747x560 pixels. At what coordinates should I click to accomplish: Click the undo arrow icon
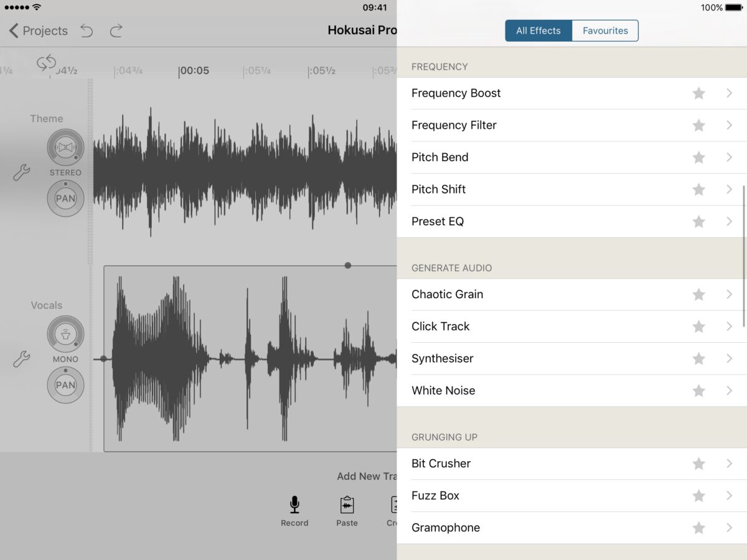tap(87, 30)
